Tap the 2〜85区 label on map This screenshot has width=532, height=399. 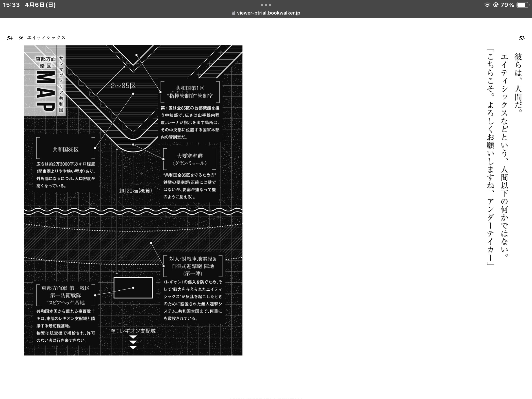point(123,86)
